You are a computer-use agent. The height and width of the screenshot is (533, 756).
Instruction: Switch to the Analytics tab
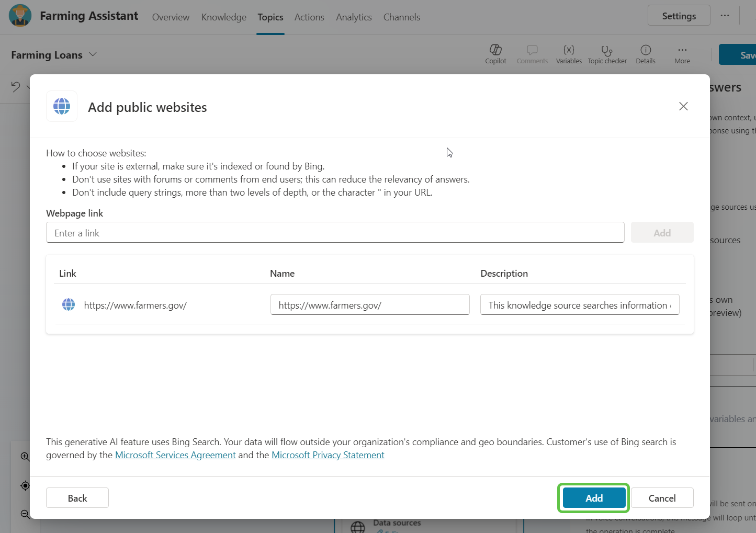pos(354,17)
